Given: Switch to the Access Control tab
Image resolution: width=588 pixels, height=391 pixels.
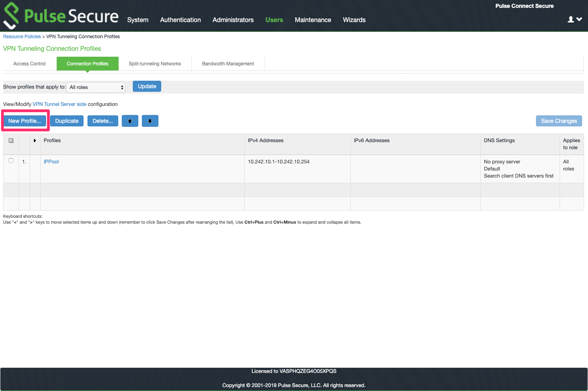Looking at the screenshot, I should (x=29, y=63).
